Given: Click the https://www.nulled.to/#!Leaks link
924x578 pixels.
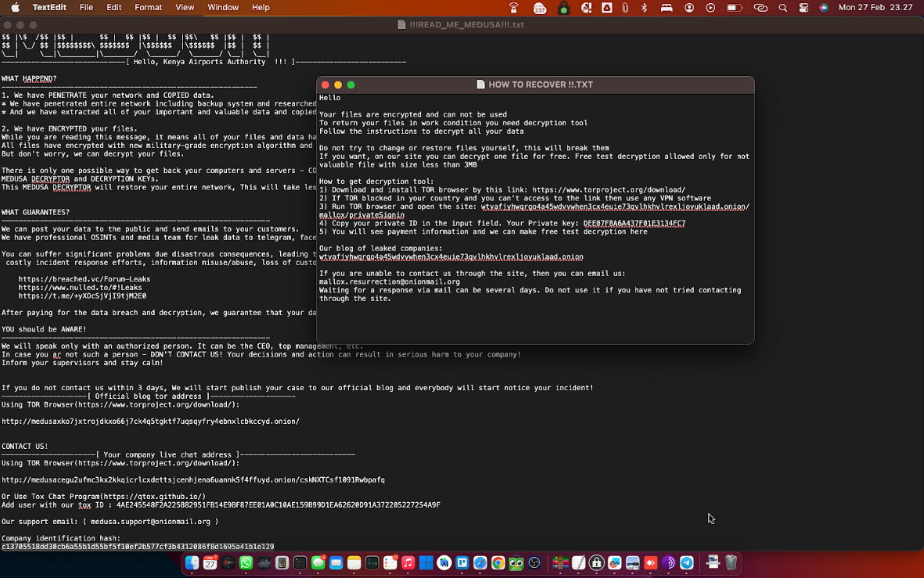Looking at the screenshot, I should [x=80, y=288].
